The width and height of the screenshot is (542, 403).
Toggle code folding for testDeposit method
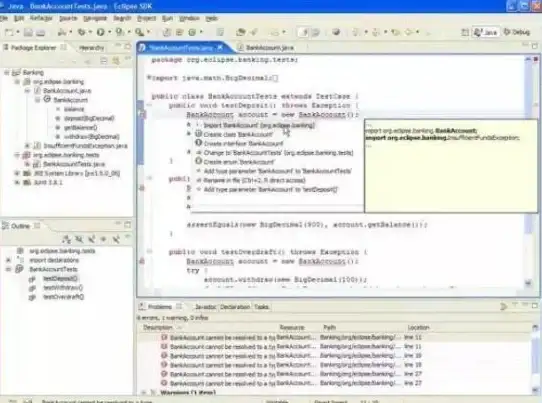tap(149, 105)
